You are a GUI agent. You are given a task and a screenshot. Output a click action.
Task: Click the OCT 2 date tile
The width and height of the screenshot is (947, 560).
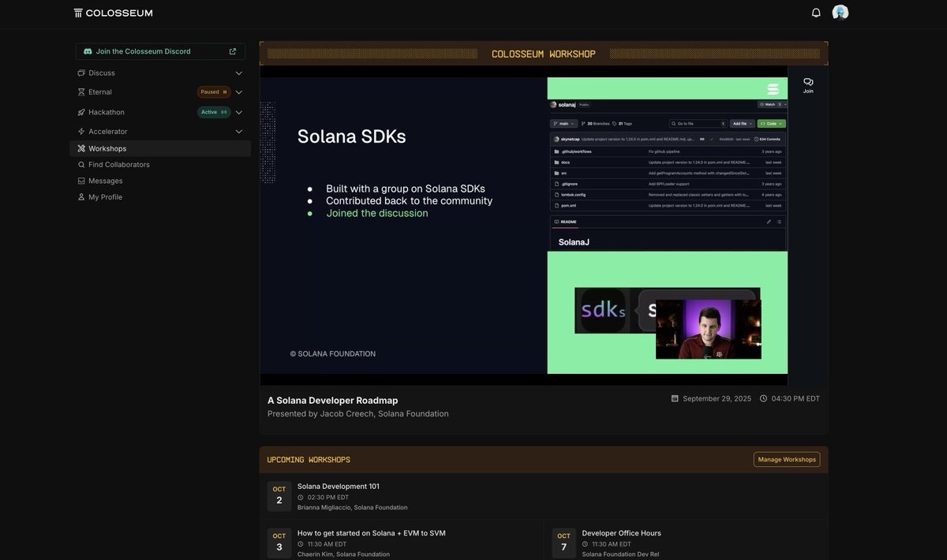click(279, 496)
